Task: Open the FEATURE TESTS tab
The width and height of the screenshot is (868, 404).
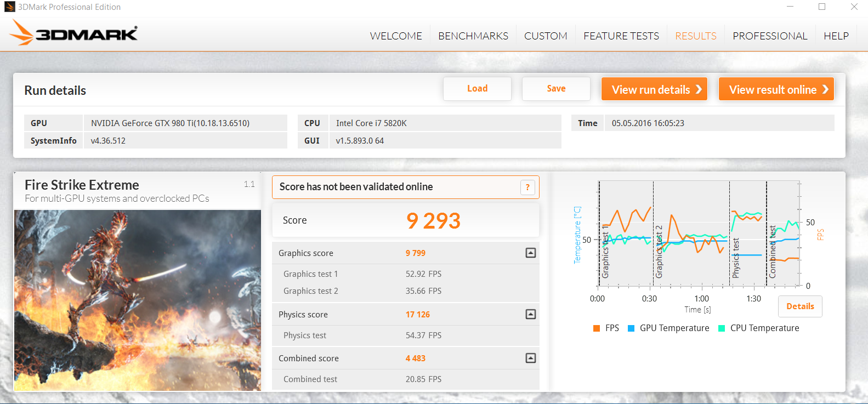Action: tap(621, 36)
